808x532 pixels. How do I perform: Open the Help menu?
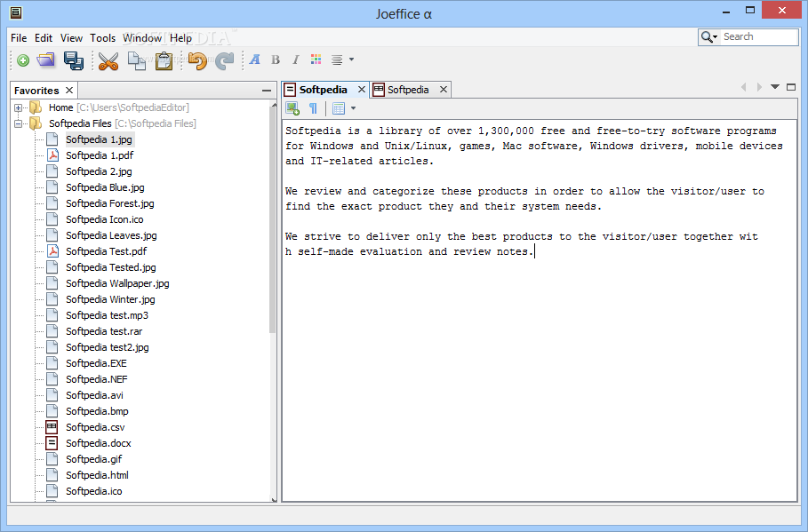(180, 38)
